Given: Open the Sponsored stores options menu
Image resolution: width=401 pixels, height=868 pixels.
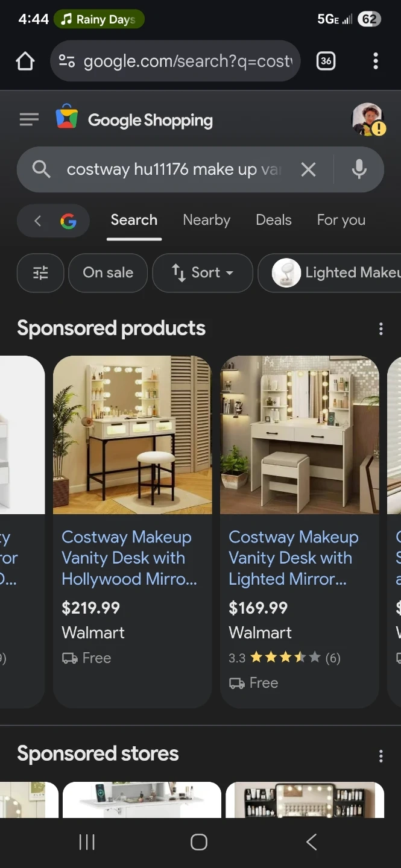Looking at the screenshot, I should coord(380,756).
